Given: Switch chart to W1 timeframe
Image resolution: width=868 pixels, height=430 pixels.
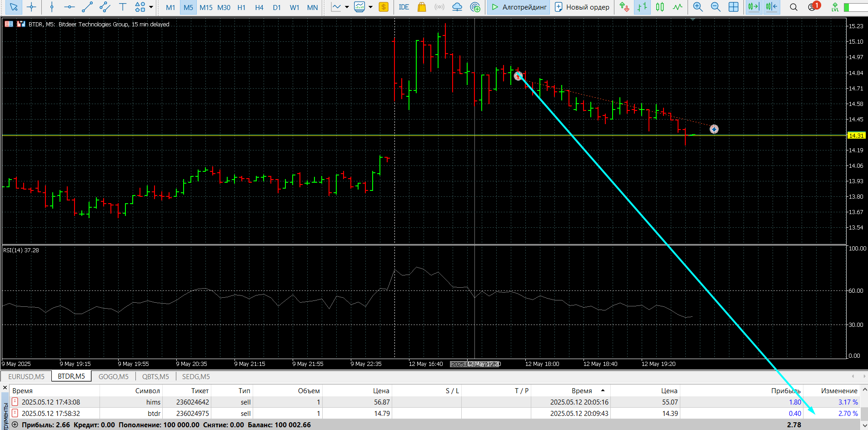Looking at the screenshot, I should (x=294, y=7).
